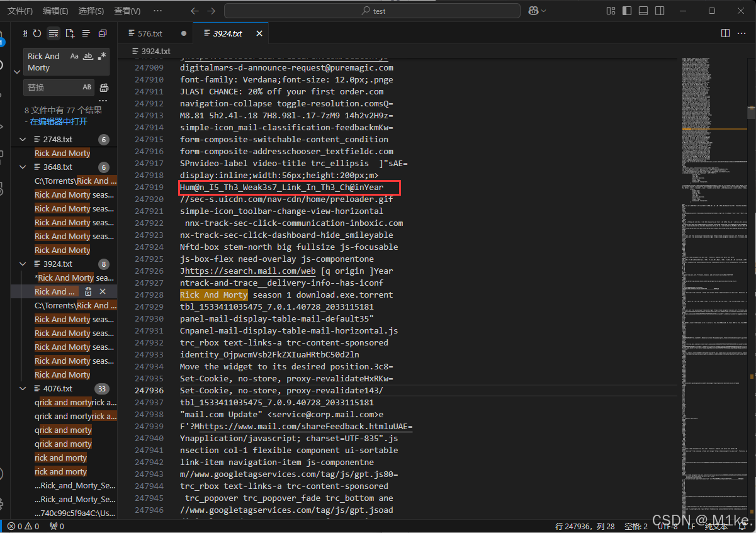
Task: Collapse all search results
Action: [102, 33]
